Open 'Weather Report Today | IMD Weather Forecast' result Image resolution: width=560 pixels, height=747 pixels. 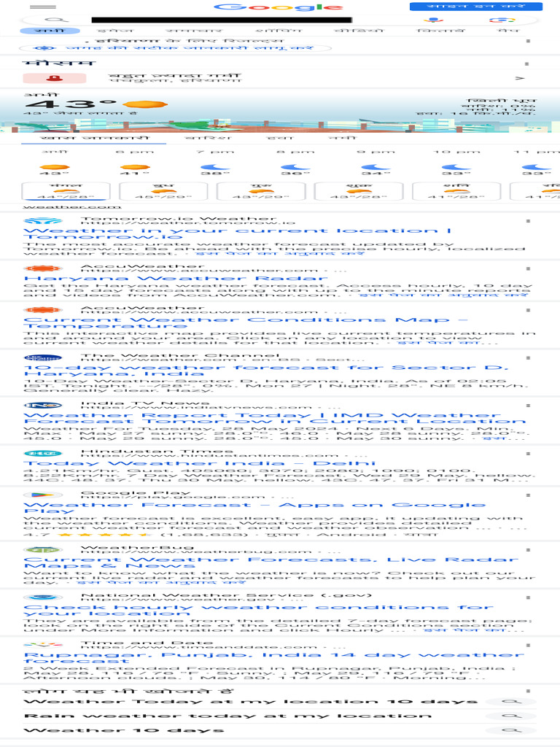coord(275,418)
